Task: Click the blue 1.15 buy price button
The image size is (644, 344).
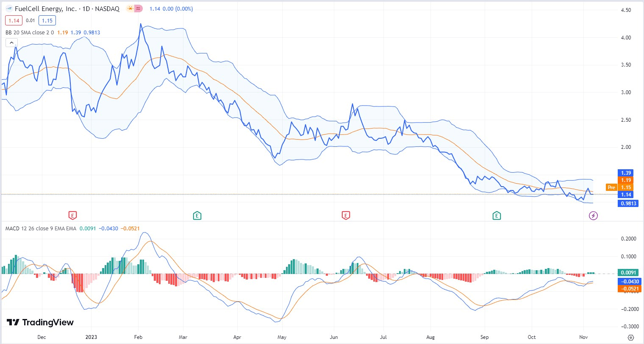Action: pos(47,20)
